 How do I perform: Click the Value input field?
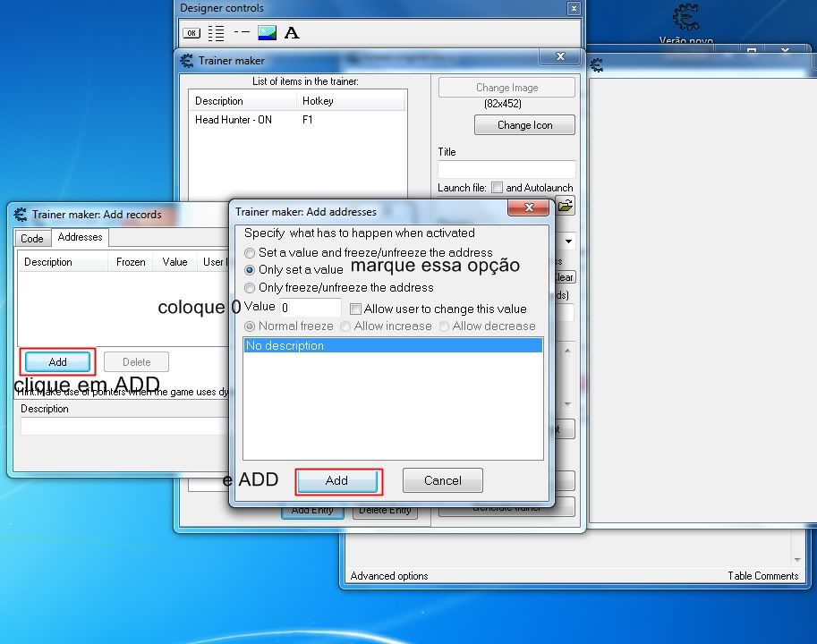[310, 308]
